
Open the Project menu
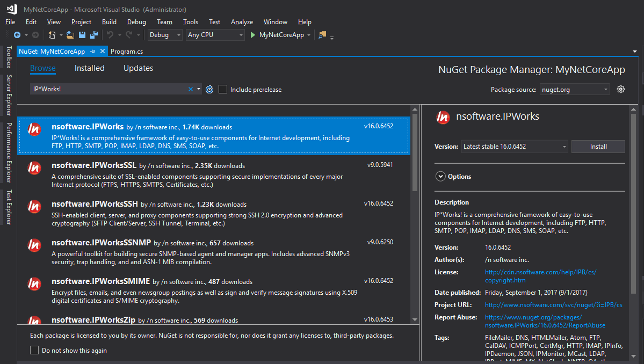tap(81, 22)
